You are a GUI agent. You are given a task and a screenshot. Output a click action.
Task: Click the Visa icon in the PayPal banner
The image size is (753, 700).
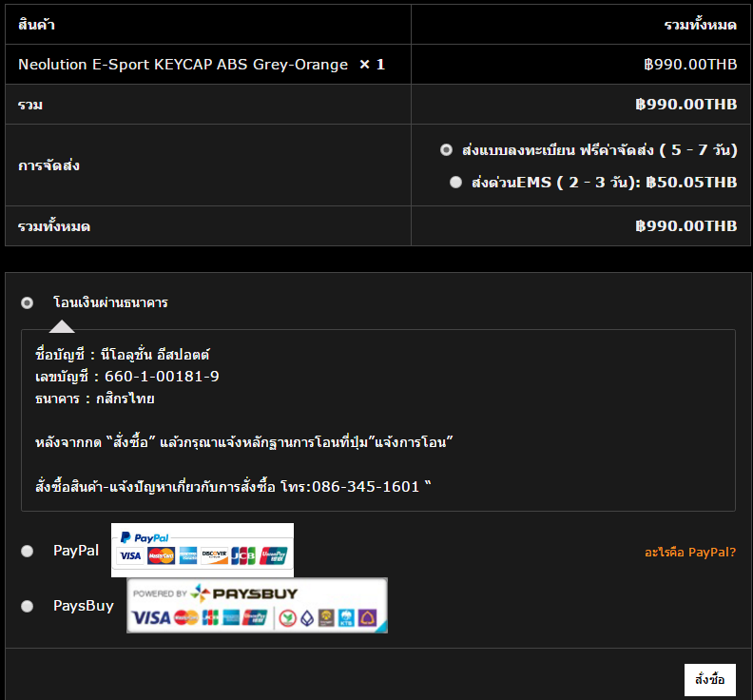pos(130,555)
